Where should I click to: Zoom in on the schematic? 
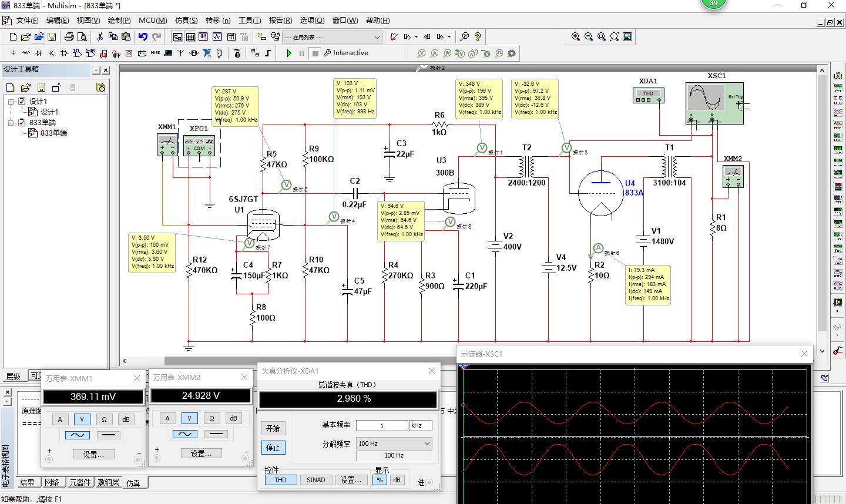click(x=576, y=36)
